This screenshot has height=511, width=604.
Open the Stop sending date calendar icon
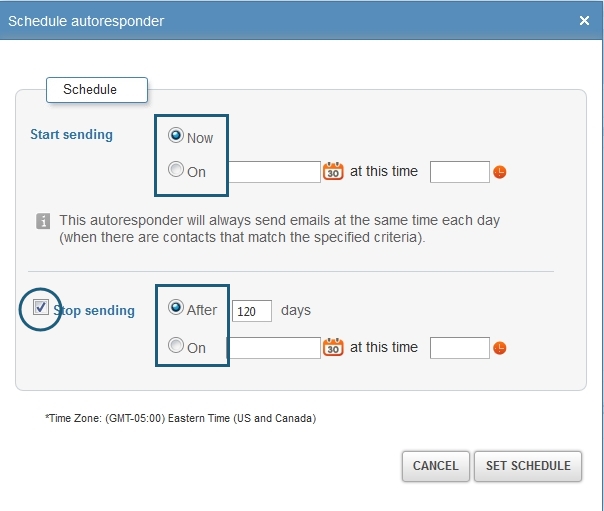tap(334, 348)
